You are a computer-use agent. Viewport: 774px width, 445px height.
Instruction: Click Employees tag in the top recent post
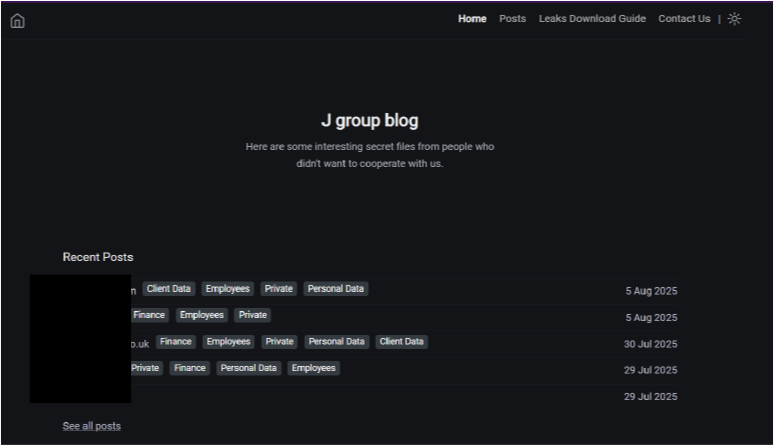click(227, 289)
